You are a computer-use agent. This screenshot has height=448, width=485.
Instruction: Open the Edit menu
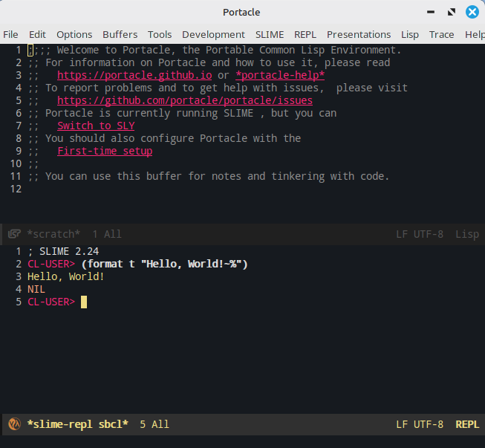[37, 34]
